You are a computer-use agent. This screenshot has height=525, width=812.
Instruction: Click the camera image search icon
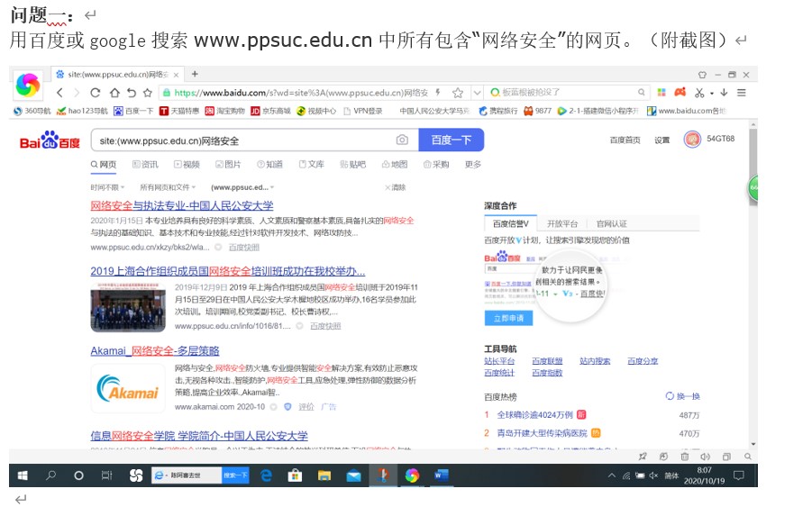pyautogui.click(x=402, y=140)
